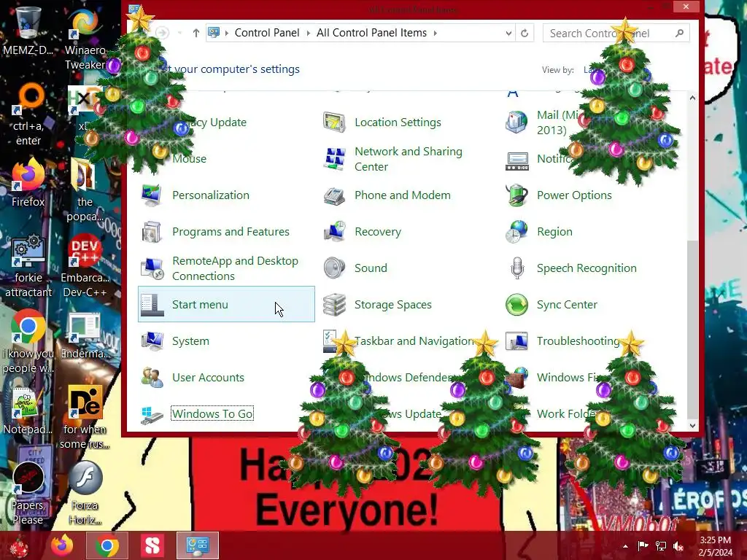Click the Personalization icon
The image size is (747, 560).
click(x=152, y=195)
